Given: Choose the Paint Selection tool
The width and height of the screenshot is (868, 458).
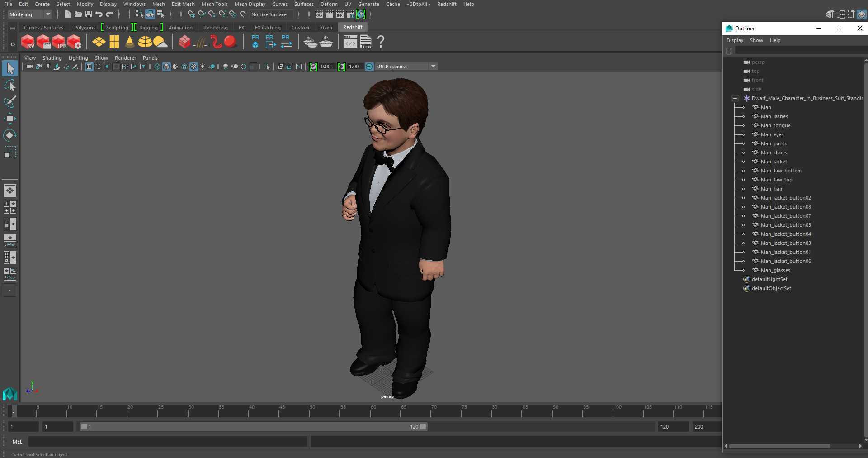Looking at the screenshot, I should [x=10, y=102].
